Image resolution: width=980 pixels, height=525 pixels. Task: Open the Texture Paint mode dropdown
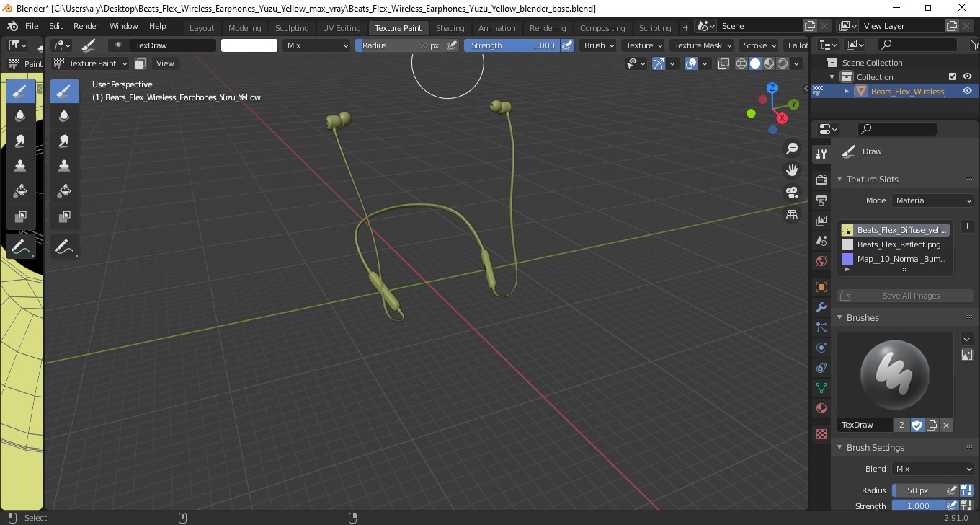click(x=91, y=63)
